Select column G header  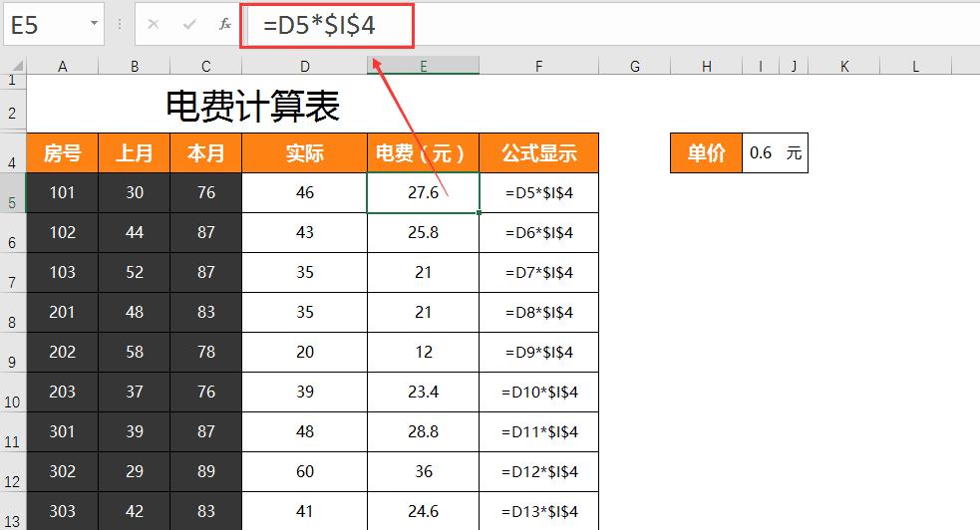pyautogui.click(x=635, y=66)
